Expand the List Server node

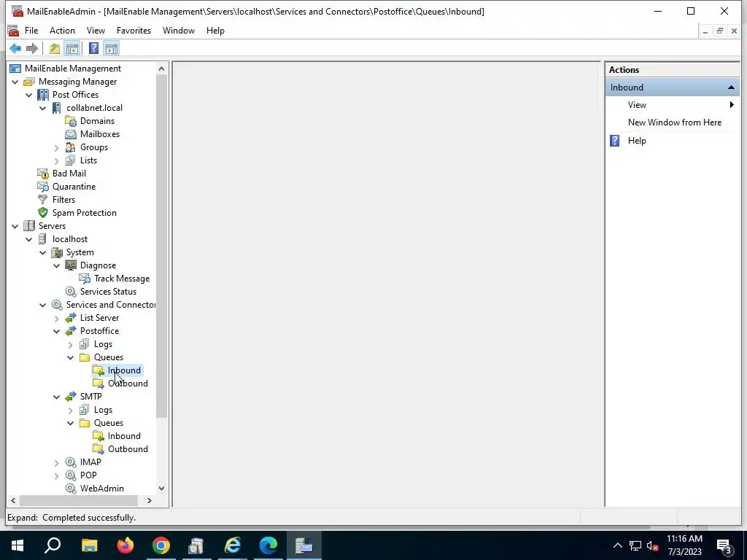coord(57,318)
